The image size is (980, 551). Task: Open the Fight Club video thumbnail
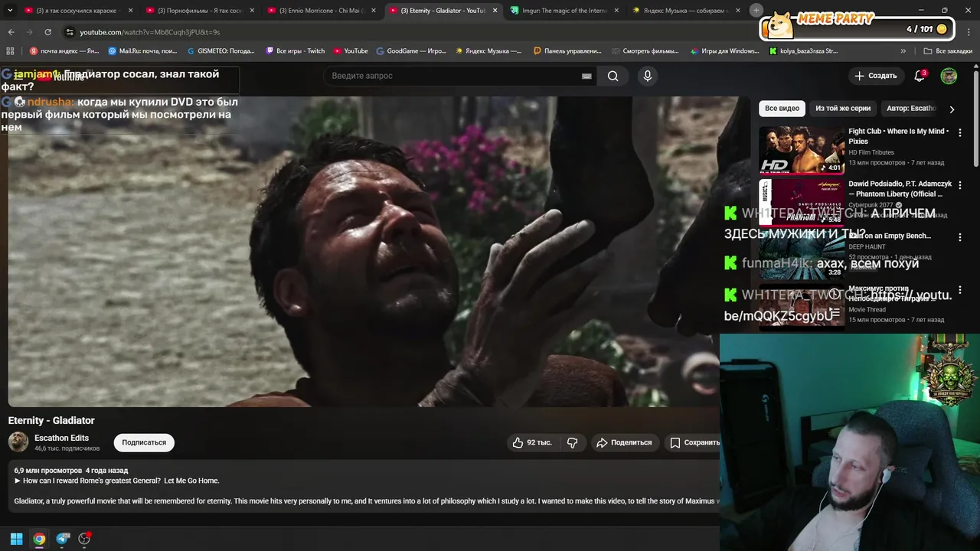802,150
